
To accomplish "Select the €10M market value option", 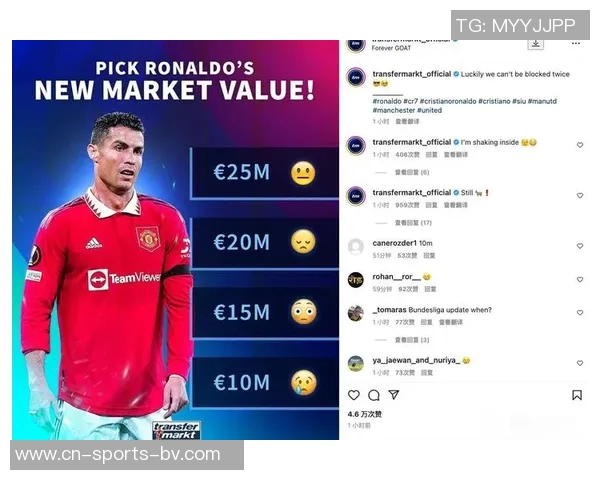I will coord(265,382).
